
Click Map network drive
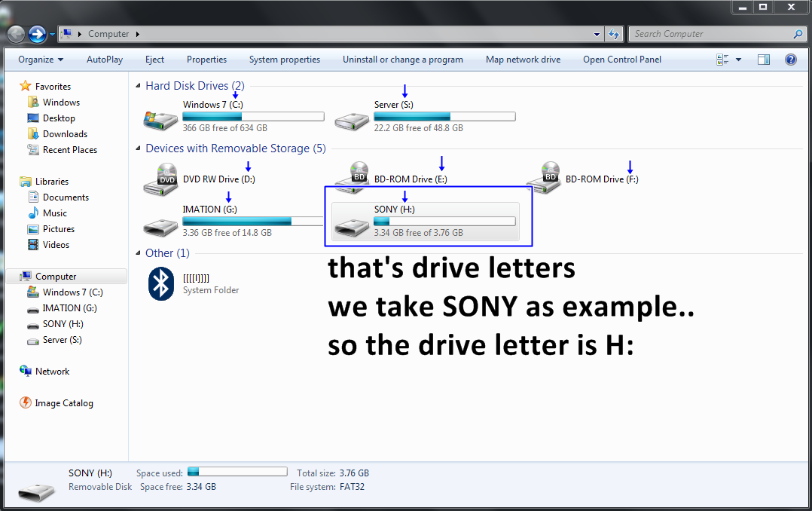[523, 60]
